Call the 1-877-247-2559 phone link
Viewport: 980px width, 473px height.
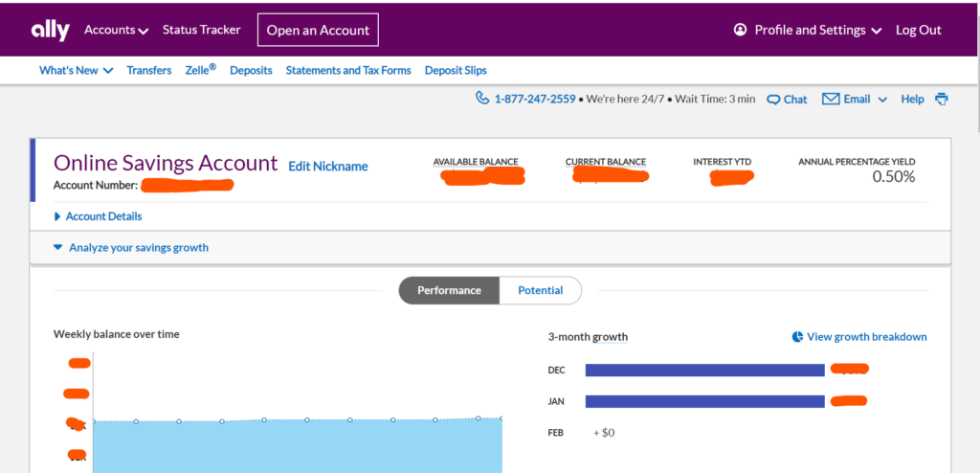(x=534, y=99)
